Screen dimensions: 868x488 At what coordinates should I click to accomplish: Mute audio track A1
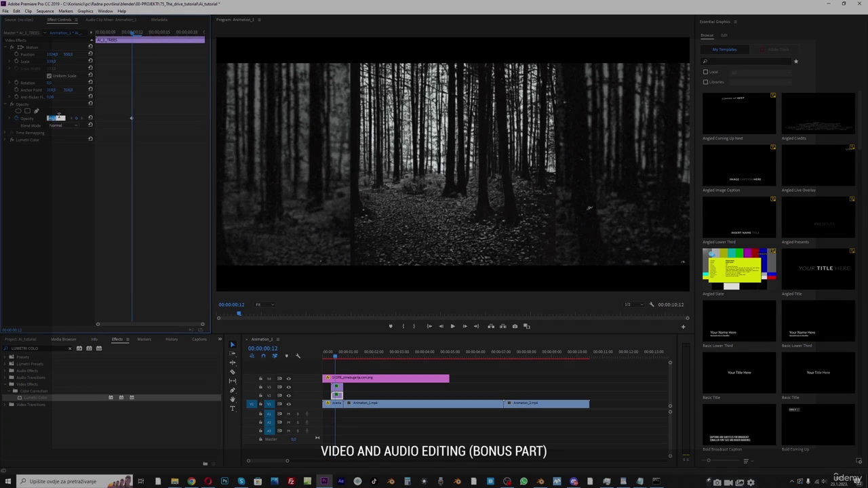tap(288, 413)
